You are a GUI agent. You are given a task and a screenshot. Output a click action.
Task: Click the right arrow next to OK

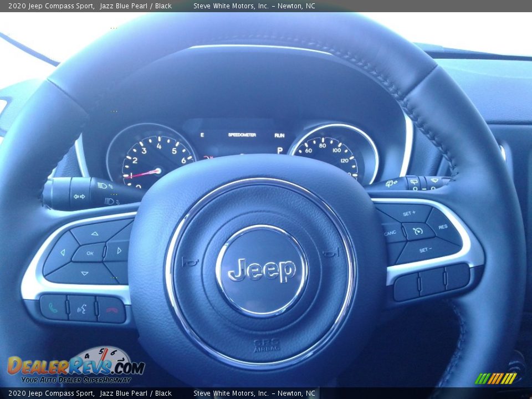coord(118,251)
